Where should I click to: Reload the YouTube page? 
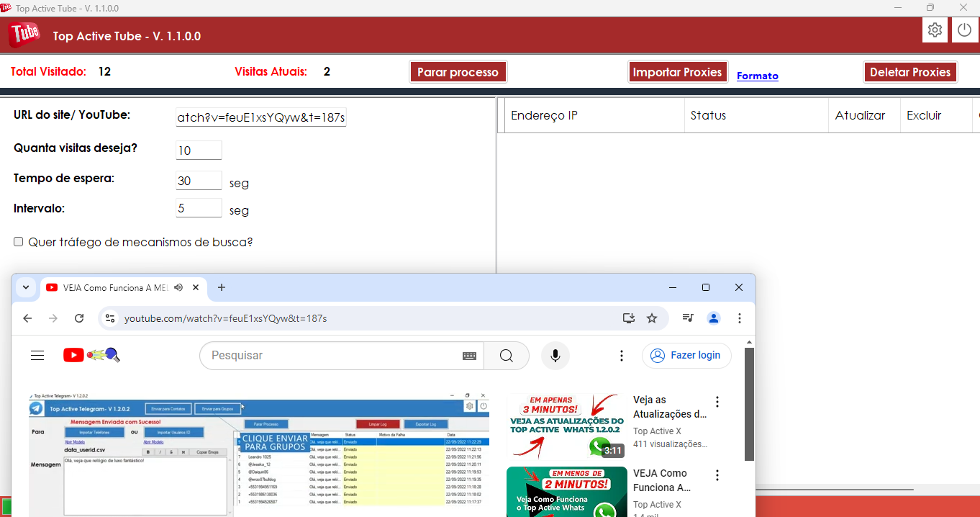click(79, 318)
